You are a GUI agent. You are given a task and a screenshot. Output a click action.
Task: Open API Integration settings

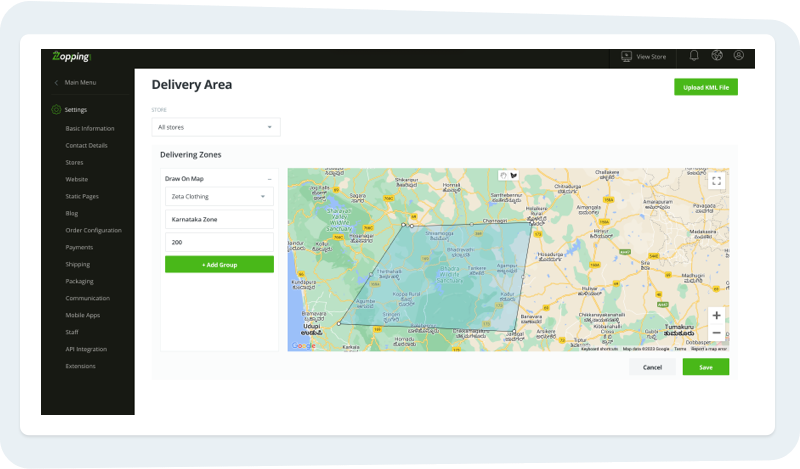click(86, 349)
